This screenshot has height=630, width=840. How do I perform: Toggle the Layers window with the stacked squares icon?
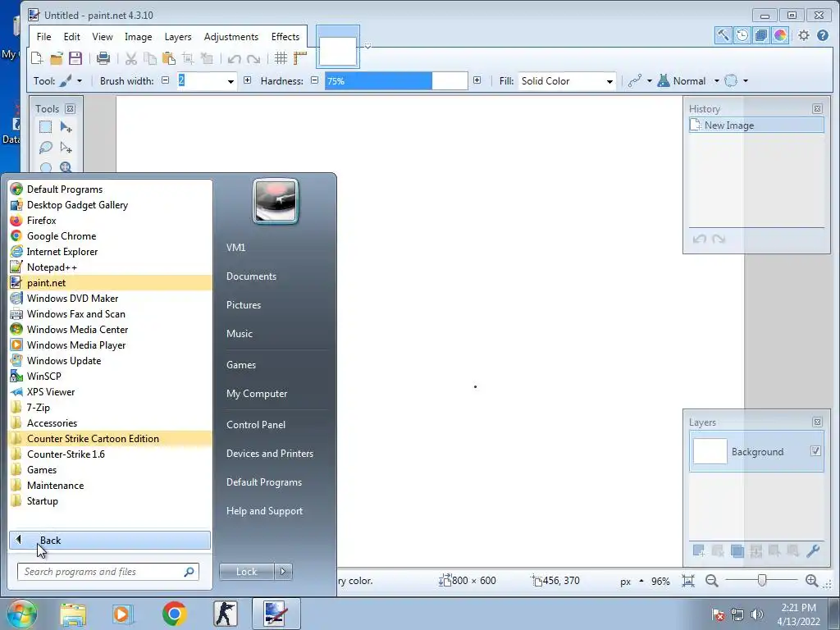(761, 35)
